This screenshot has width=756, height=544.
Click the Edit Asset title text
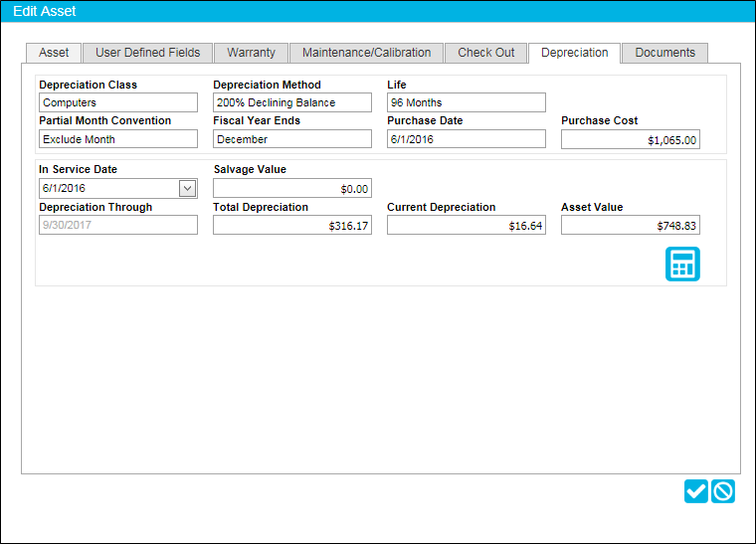(x=45, y=11)
